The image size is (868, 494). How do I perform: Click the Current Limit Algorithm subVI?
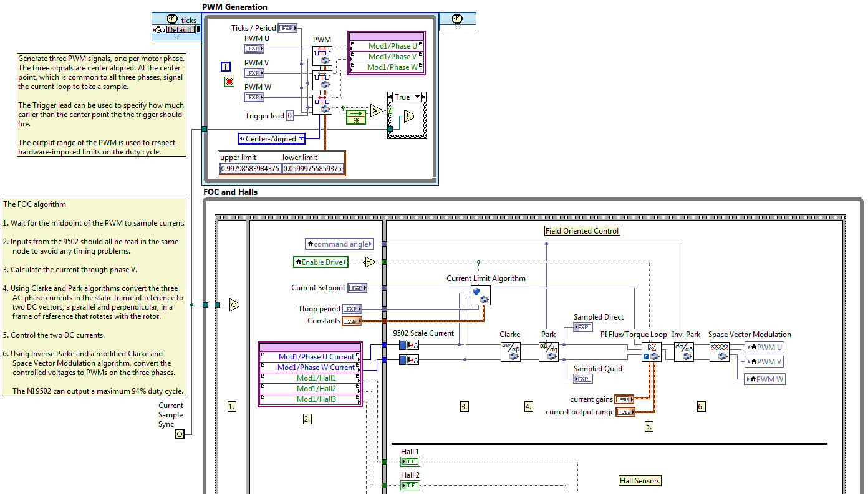coord(481,295)
